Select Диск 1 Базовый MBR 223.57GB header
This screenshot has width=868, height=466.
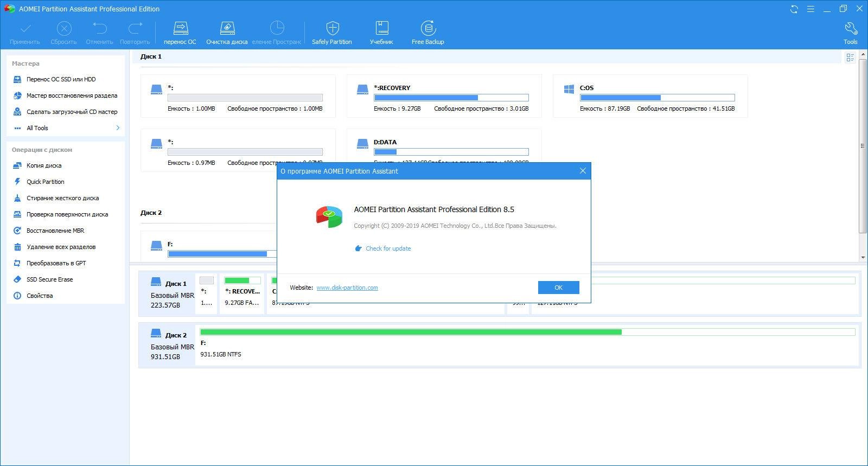click(167, 293)
